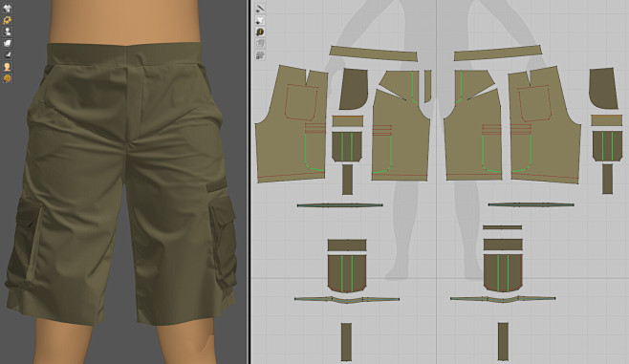
Task: Select lower-right cargo pocket flap rectangle
Action: tap(503, 245)
